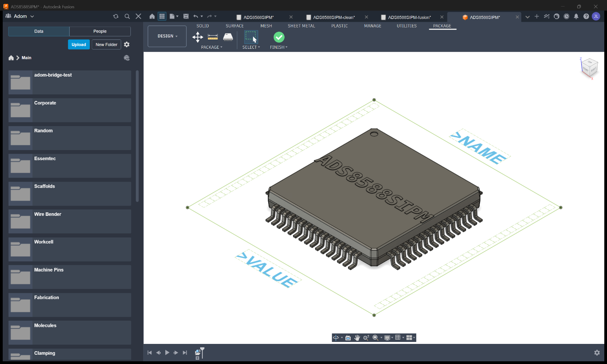Click the ViewCube in the viewport
Image resolution: width=607 pixels, height=364 pixels.
[x=590, y=68]
